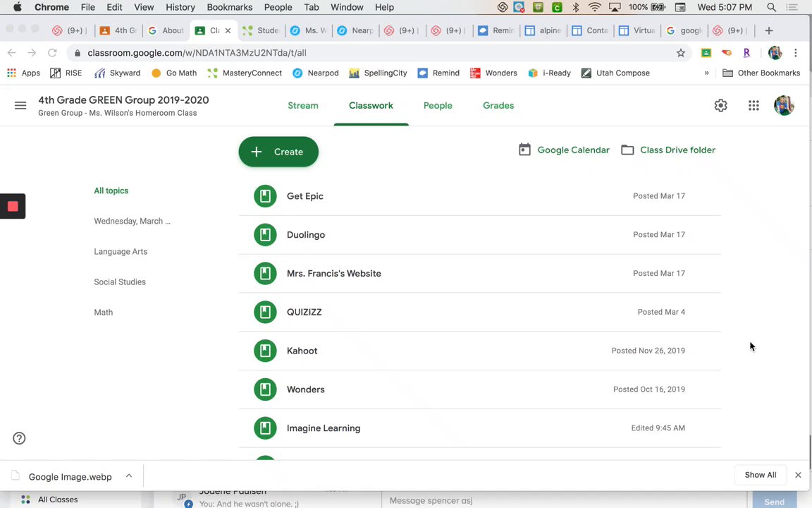Click the Get Epic material icon
Image resolution: width=812 pixels, height=508 pixels.
pos(265,196)
